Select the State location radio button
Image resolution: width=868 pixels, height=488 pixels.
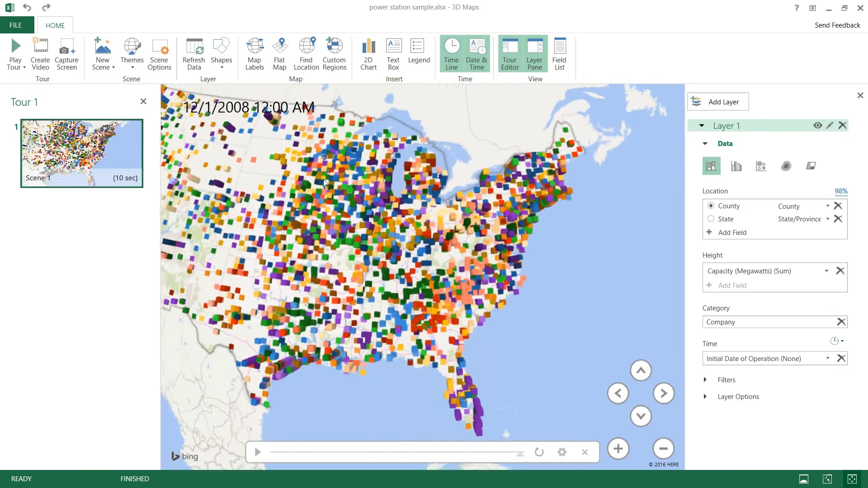[711, 219]
